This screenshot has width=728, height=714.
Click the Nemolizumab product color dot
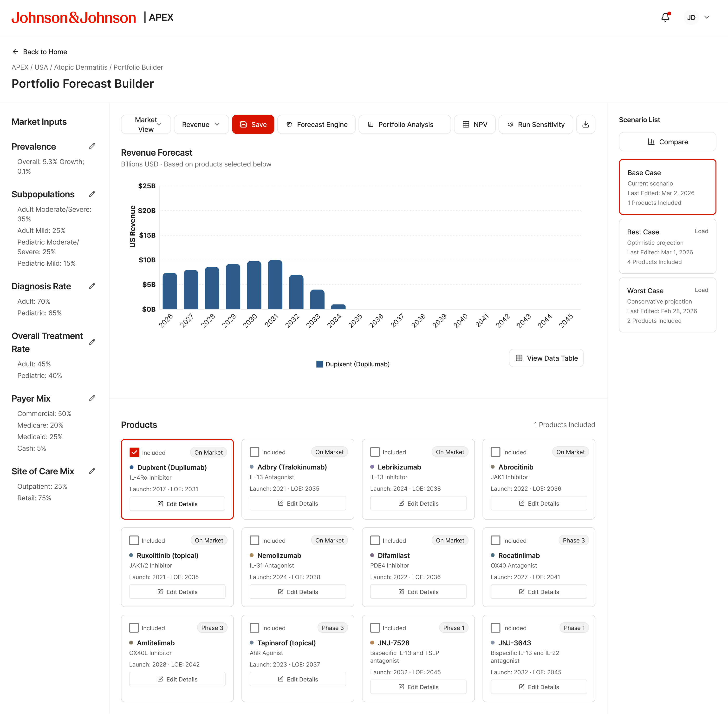pos(252,555)
